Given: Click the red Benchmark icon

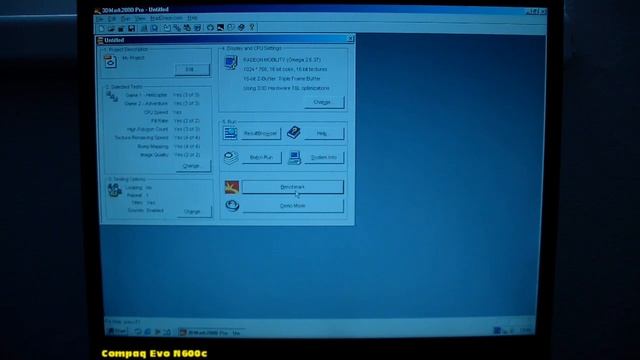Looking at the screenshot, I should 231,187.
